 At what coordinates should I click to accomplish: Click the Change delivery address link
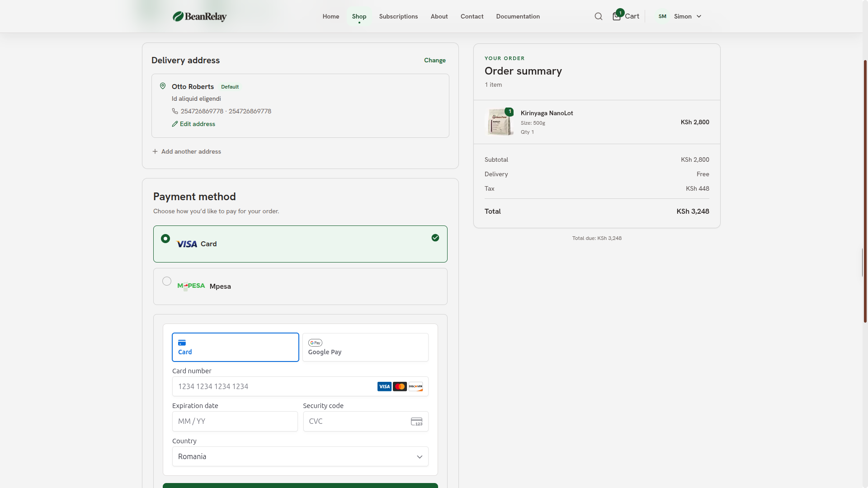435,60
